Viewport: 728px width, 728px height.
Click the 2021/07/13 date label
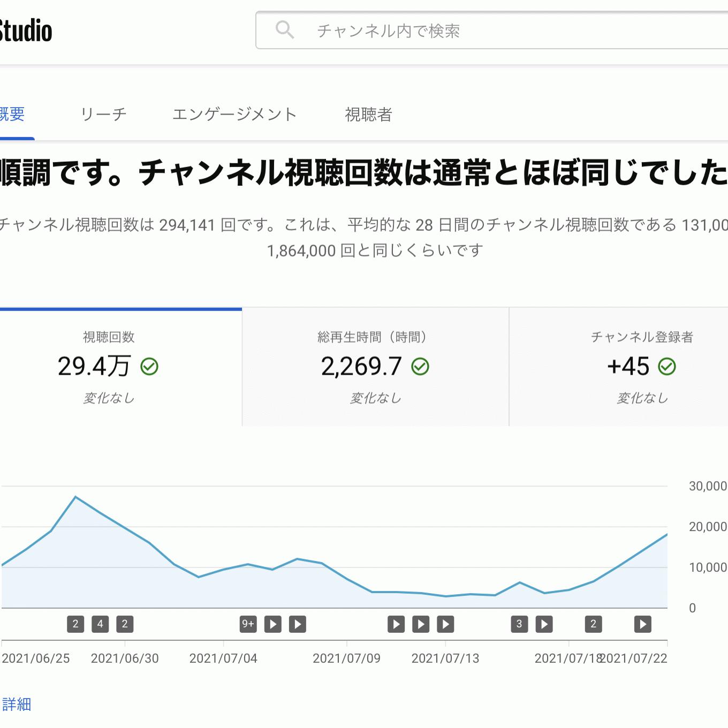tap(445, 658)
